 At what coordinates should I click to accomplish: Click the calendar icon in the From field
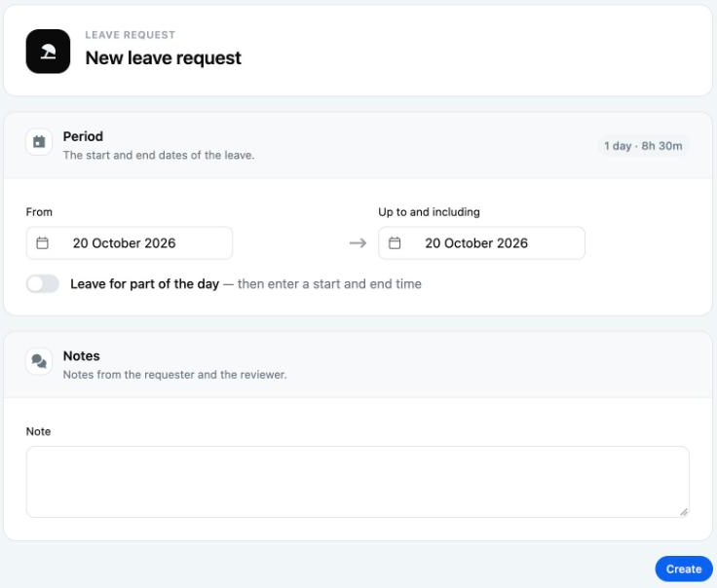click(x=43, y=243)
